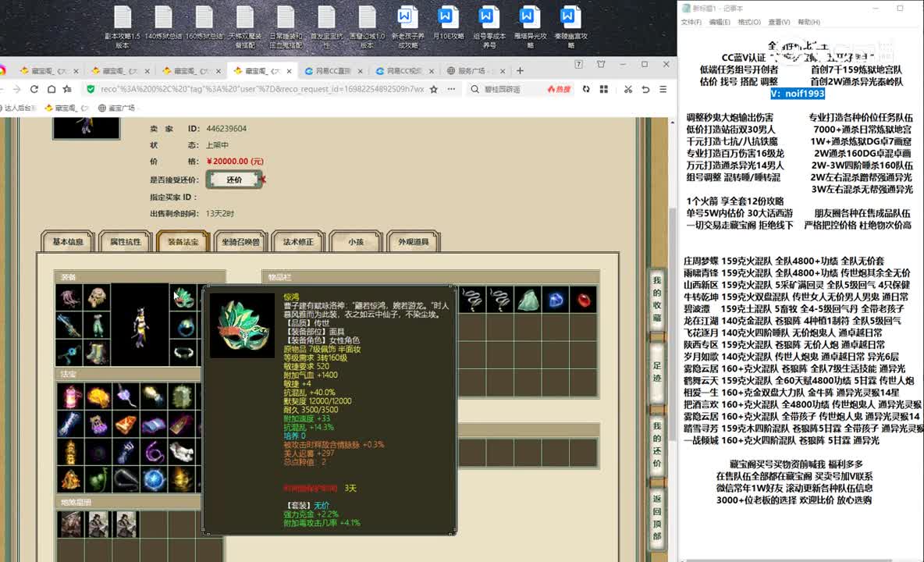Open Notepad 查看(V) menu
Image resolution: width=924 pixels, height=562 pixels.
click(x=779, y=22)
